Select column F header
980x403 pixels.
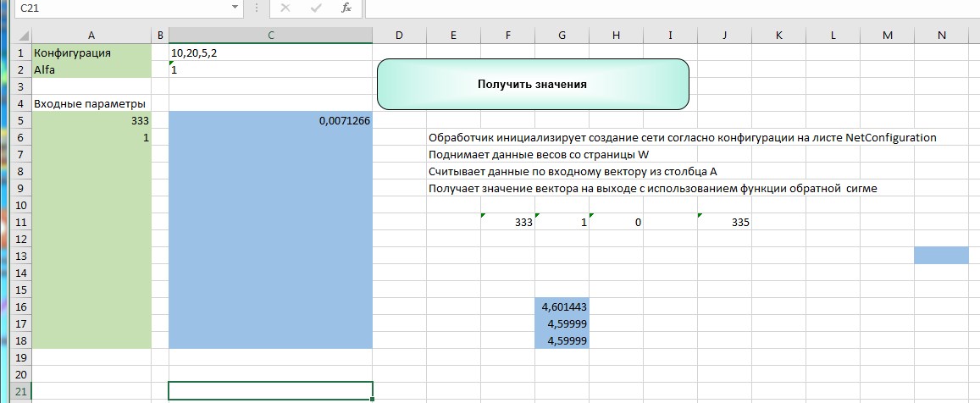click(507, 36)
